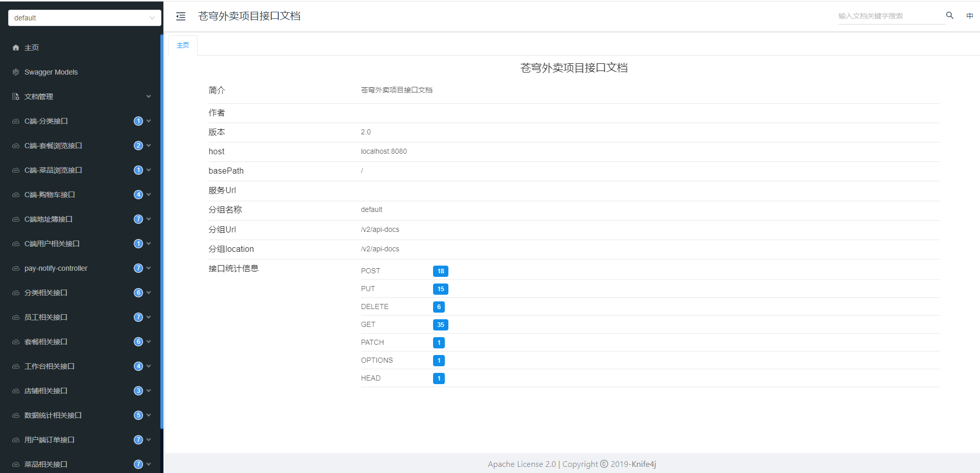Click the cloud icon beside C端-菜品浏览接口
This screenshot has height=473, width=980.
16,170
